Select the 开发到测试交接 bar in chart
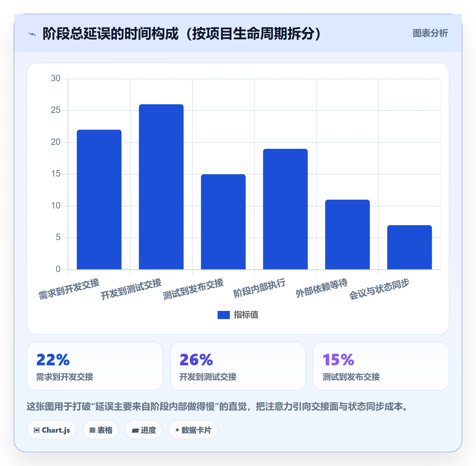The image size is (476, 466). point(161,187)
